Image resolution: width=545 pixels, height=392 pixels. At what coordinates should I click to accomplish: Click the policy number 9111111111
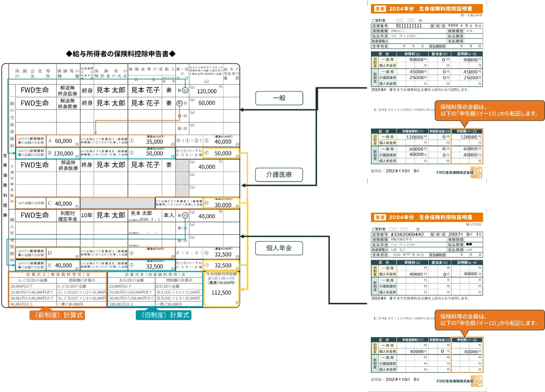tap(409, 26)
